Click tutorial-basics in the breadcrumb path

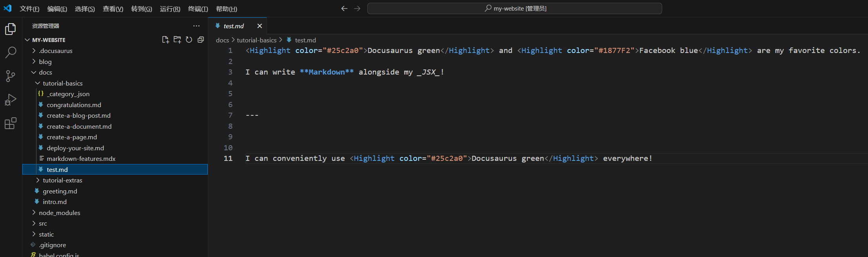point(256,40)
